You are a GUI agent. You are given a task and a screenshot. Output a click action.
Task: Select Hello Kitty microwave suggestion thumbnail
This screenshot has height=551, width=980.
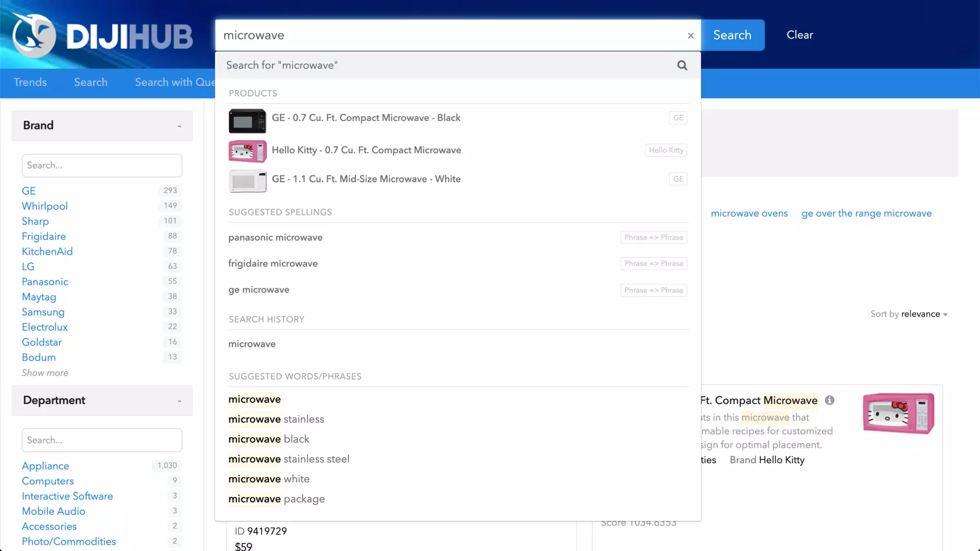tap(247, 151)
